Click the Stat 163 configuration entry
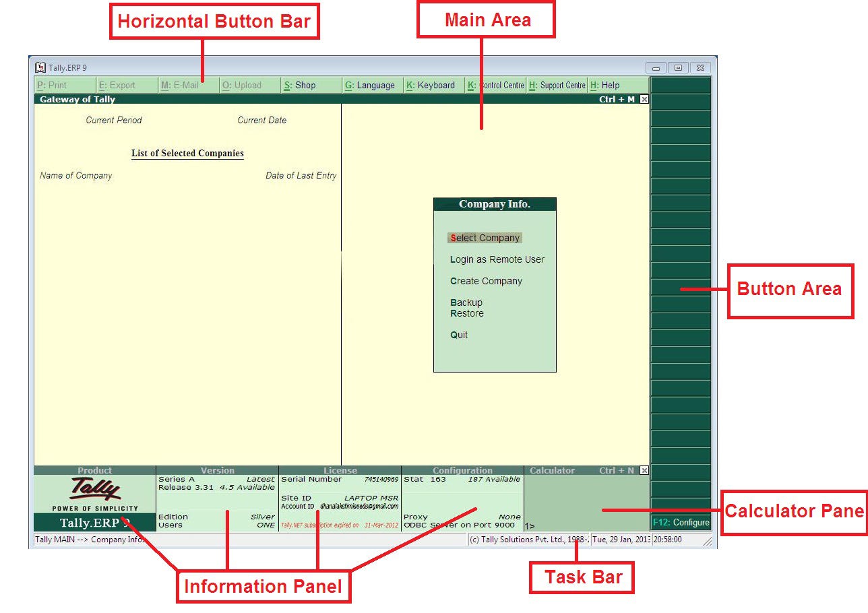 (x=425, y=480)
